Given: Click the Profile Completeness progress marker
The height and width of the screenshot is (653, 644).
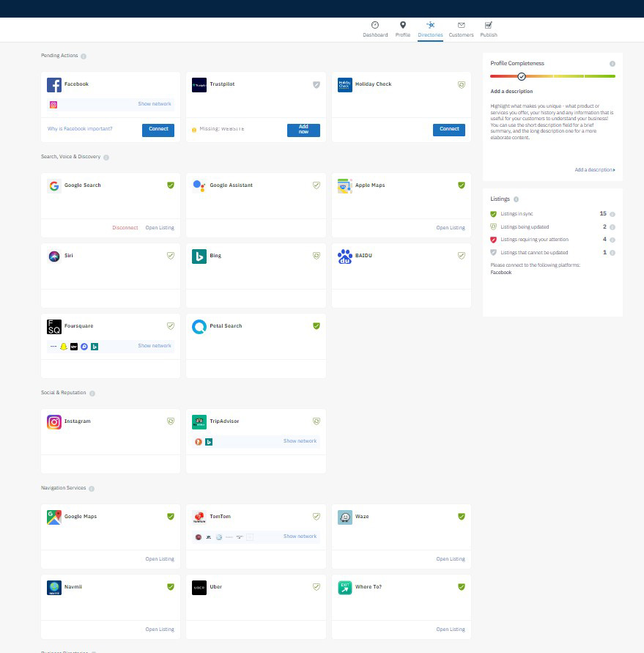Looking at the screenshot, I should pos(521,77).
